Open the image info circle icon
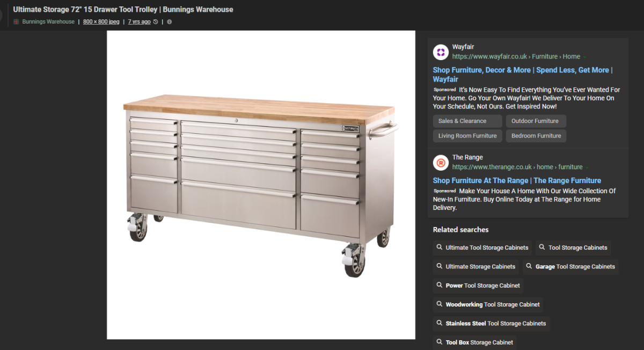This screenshot has width=644, height=350. pyautogui.click(x=170, y=22)
